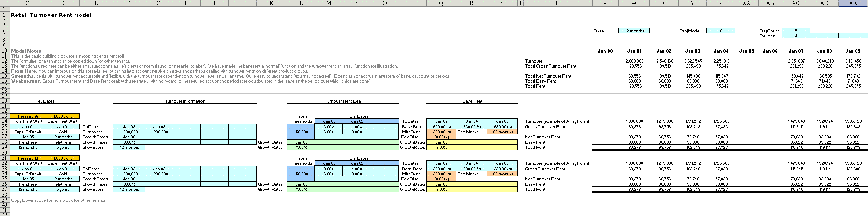Viewport: 868px width, 216px height.
Task: Click Tenant B's '1,000 sq ft' cell
Action: pos(62,158)
